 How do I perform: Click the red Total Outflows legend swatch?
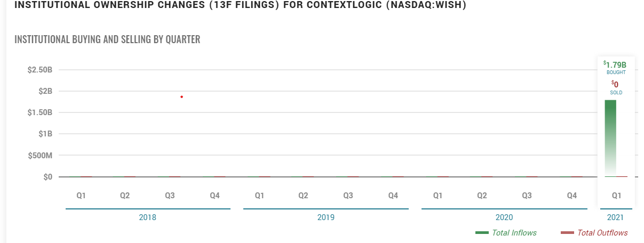click(567, 233)
